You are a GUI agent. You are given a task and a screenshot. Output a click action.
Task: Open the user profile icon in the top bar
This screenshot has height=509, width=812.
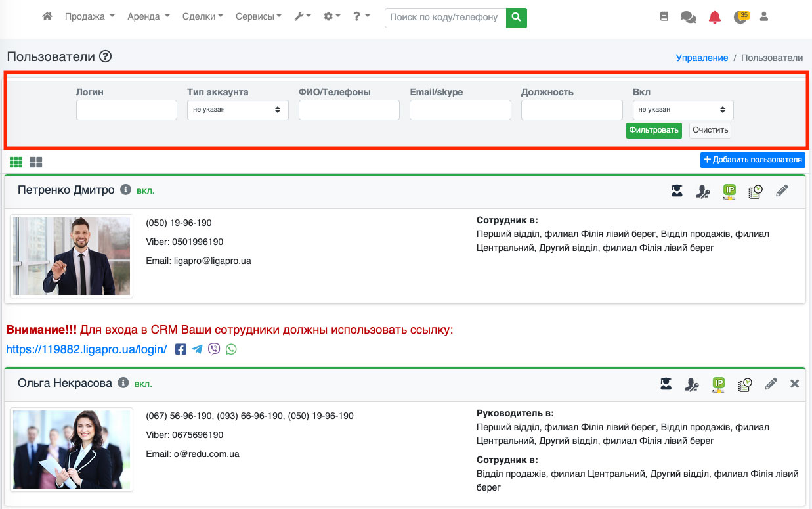[x=763, y=17]
